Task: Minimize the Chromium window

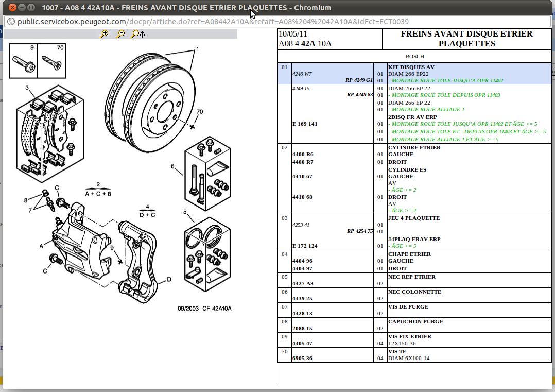Action: [x=22, y=7]
